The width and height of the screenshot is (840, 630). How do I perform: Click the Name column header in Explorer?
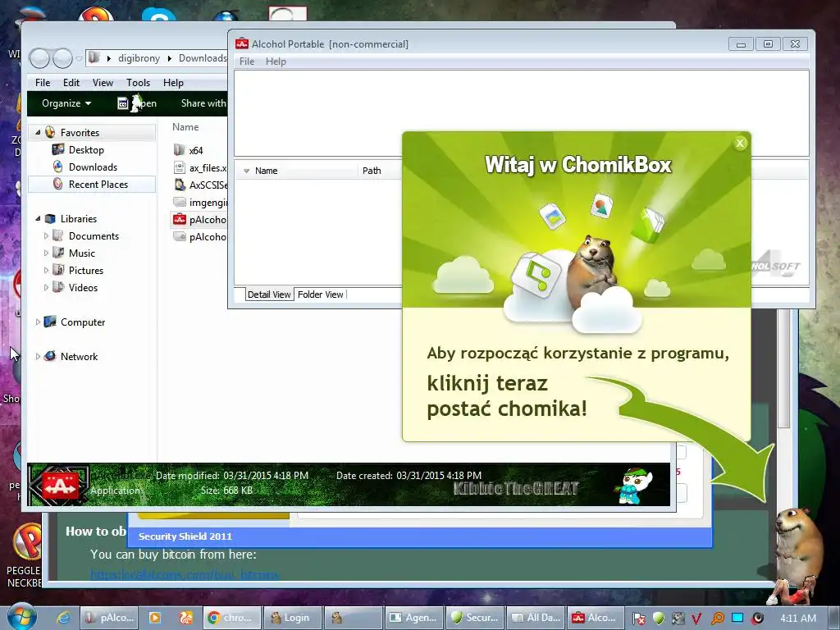(185, 127)
